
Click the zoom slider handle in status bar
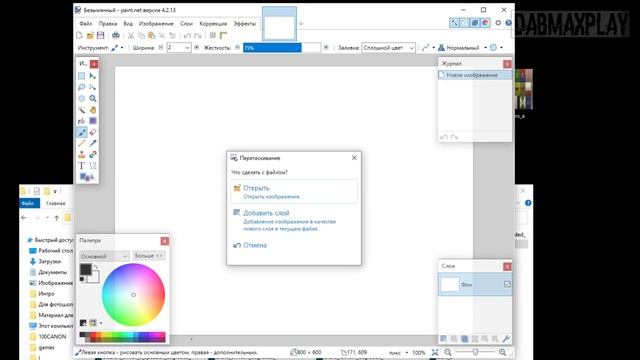click(x=475, y=352)
